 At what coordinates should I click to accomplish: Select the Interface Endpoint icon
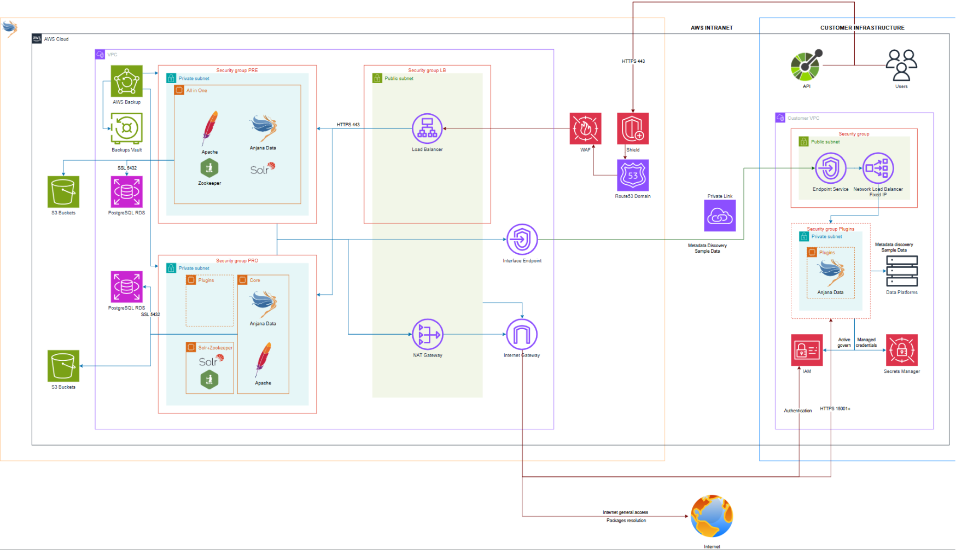point(522,240)
